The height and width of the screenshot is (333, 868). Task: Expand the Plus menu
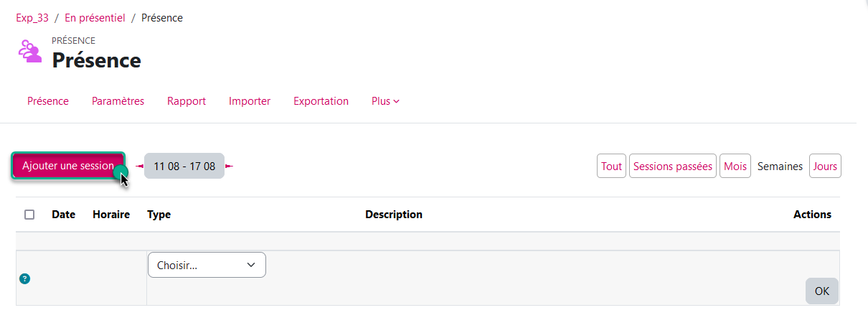point(385,101)
